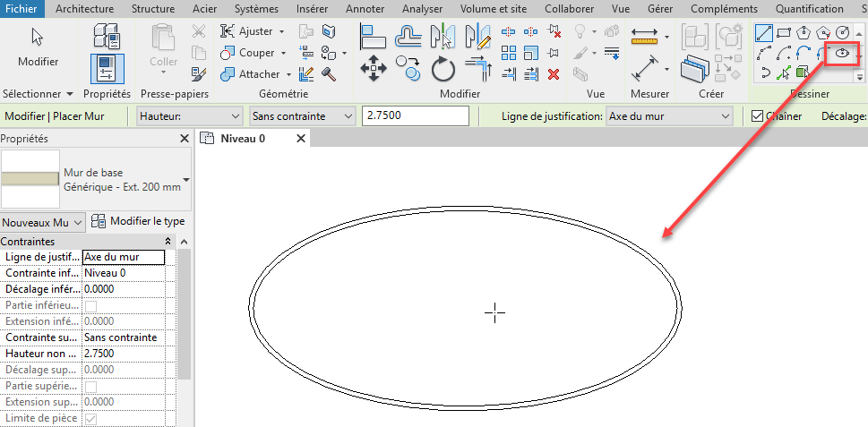
Task: Expand the wall type selector
Action: (186, 179)
